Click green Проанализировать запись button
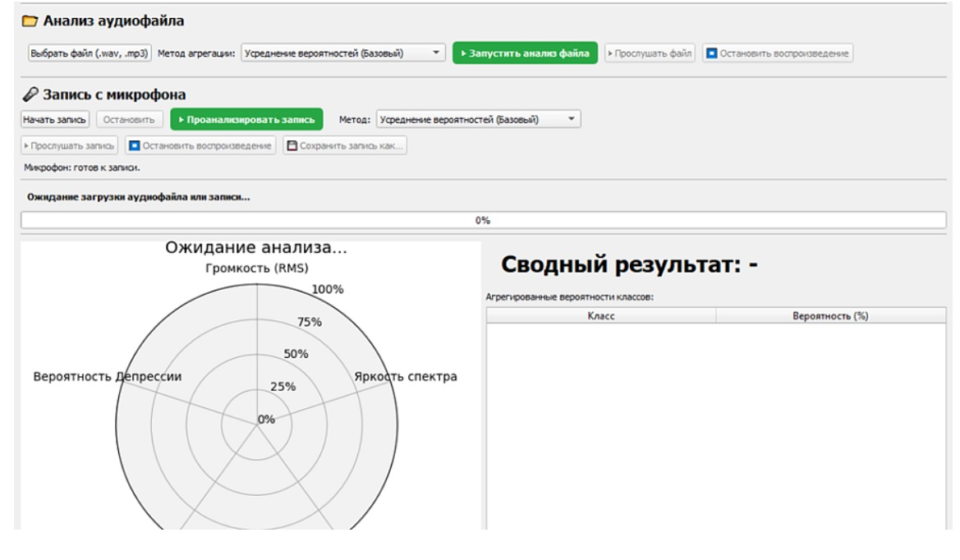The image size is (960, 560). pyautogui.click(x=246, y=120)
